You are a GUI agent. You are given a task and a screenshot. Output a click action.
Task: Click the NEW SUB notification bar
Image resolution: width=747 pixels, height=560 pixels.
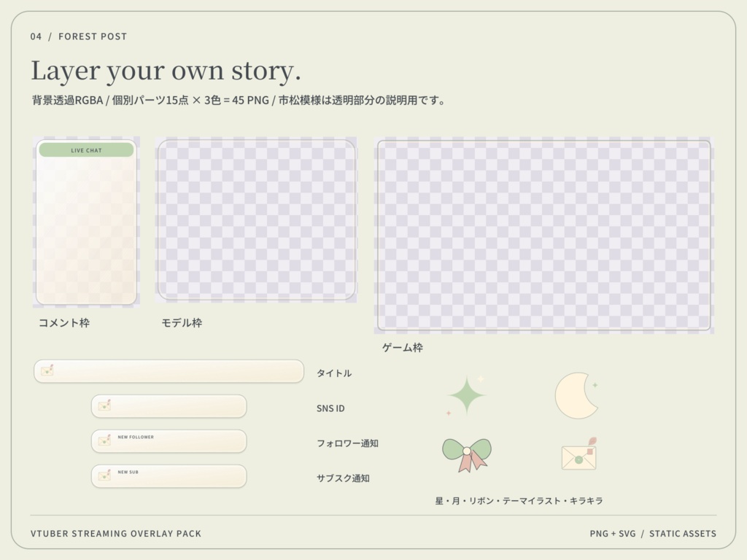tap(169, 476)
